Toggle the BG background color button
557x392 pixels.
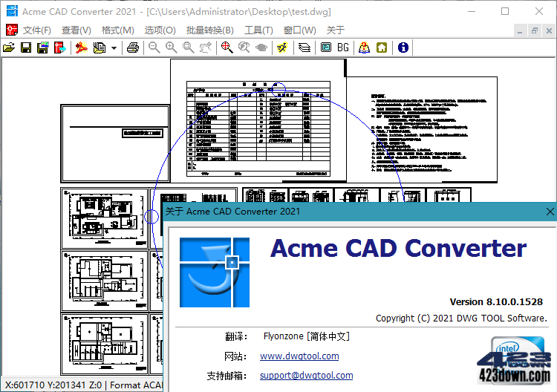coord(343,48)
